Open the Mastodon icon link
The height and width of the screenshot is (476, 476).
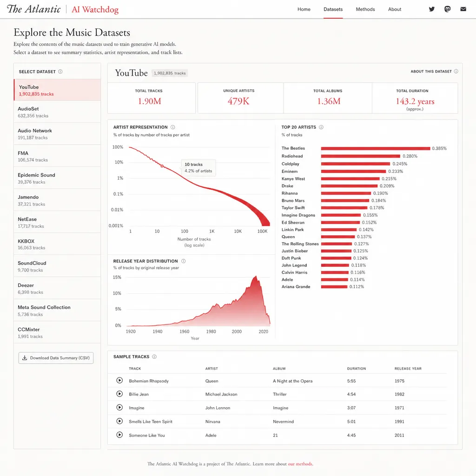tap(448, 9)
